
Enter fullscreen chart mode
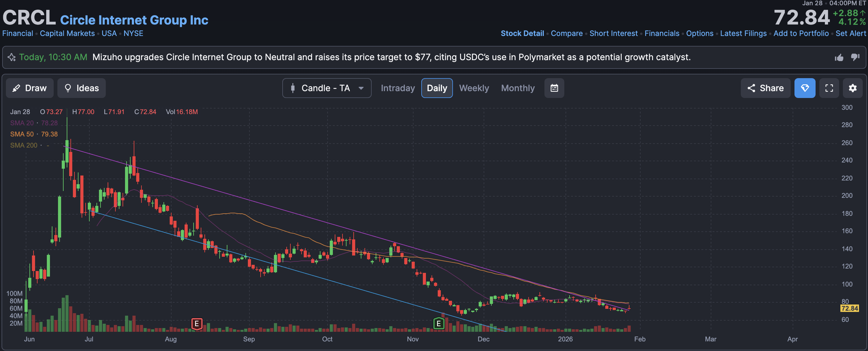point(829,88)
